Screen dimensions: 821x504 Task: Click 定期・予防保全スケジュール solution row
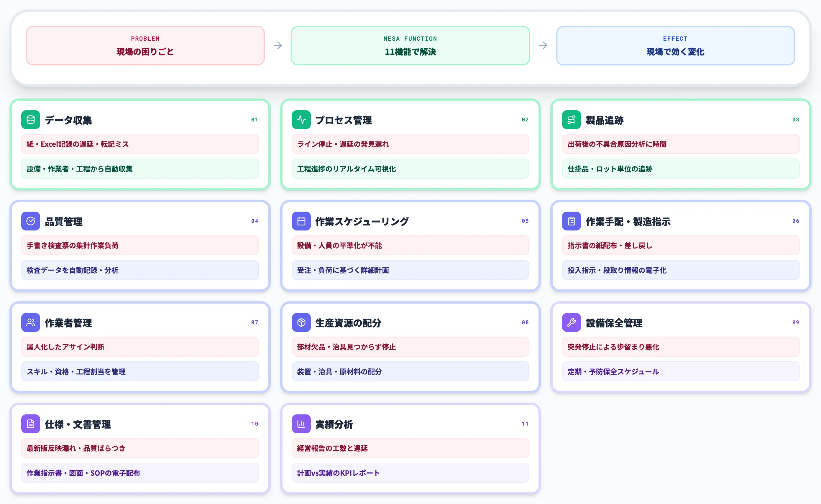point(680,371)
